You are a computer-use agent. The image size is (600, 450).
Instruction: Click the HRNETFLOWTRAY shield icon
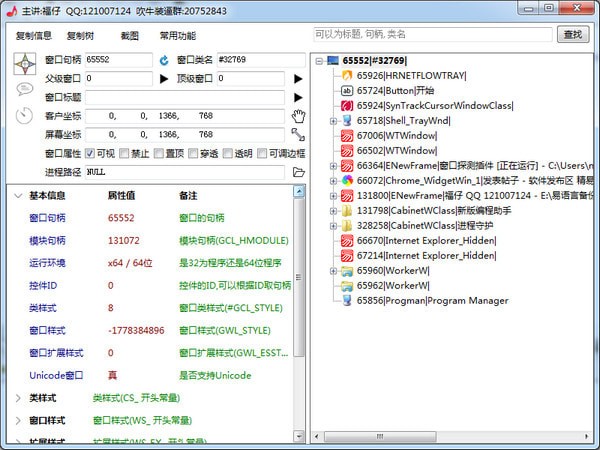click(347, 75)
